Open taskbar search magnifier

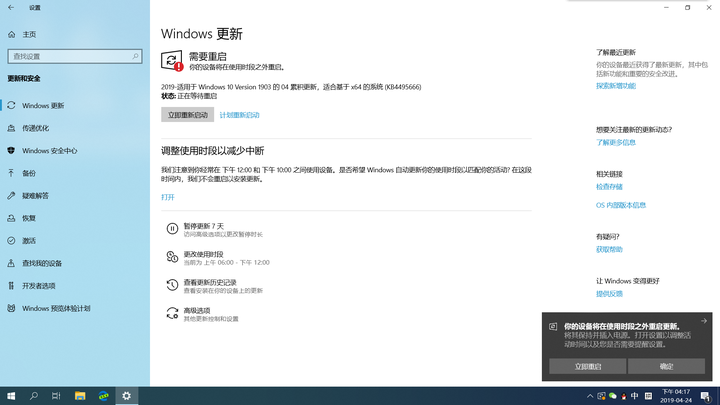point(34,396)
